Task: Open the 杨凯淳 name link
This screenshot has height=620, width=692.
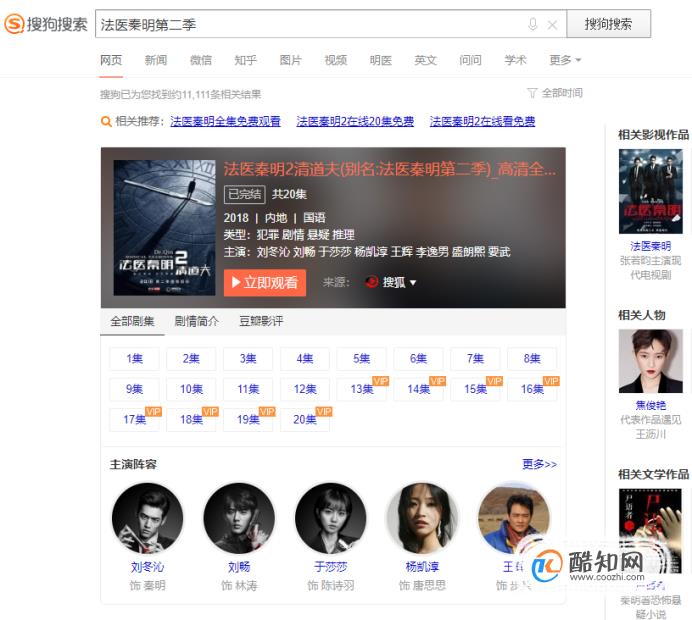Action: point(422,567)
